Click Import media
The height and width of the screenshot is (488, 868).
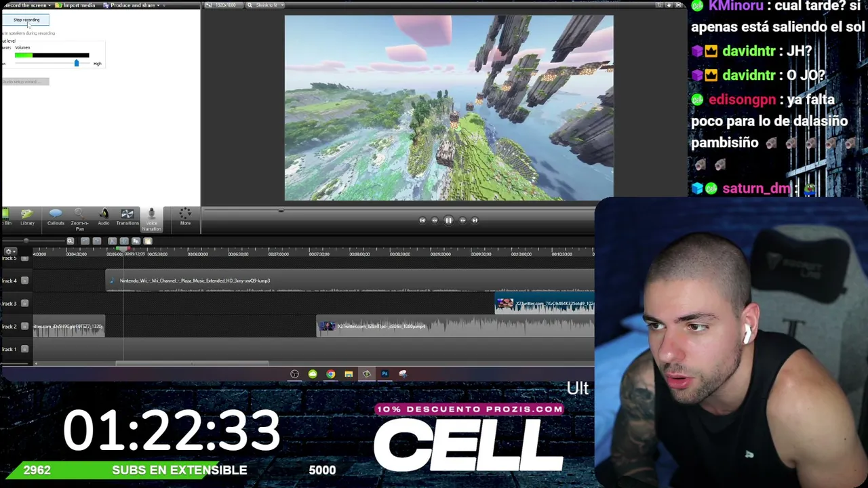77,5
